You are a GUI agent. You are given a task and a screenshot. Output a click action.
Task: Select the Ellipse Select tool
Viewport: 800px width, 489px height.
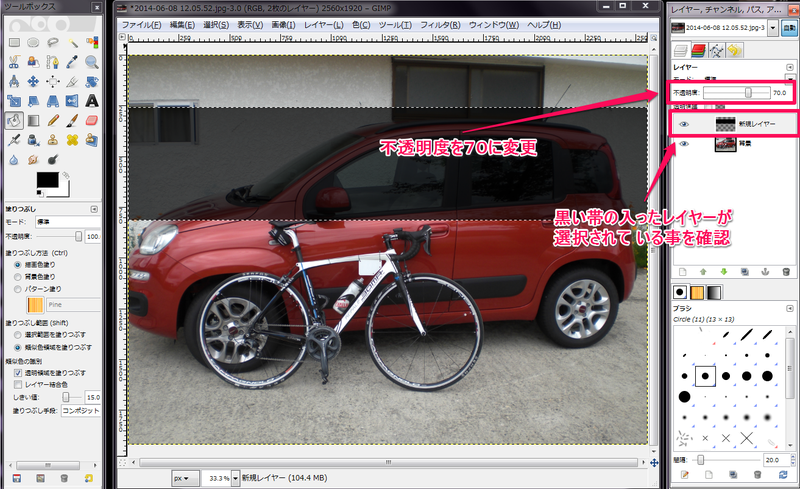click(33, 42)
